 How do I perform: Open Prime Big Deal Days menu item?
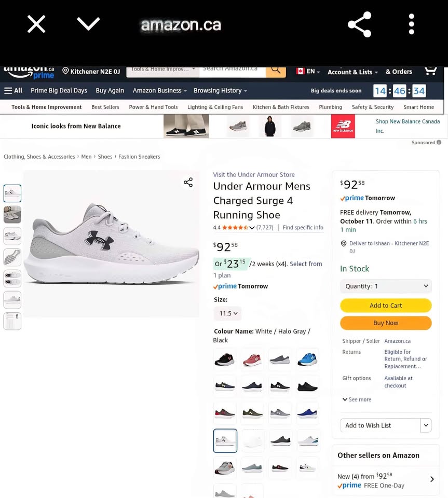point(59,90)
